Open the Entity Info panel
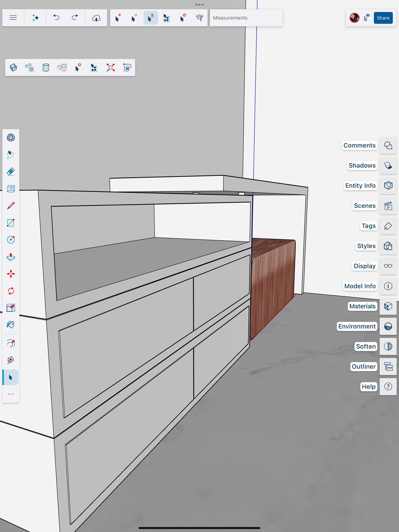This screenshot has width=399, height=532. pyautogui.click(x=388, y=185)
